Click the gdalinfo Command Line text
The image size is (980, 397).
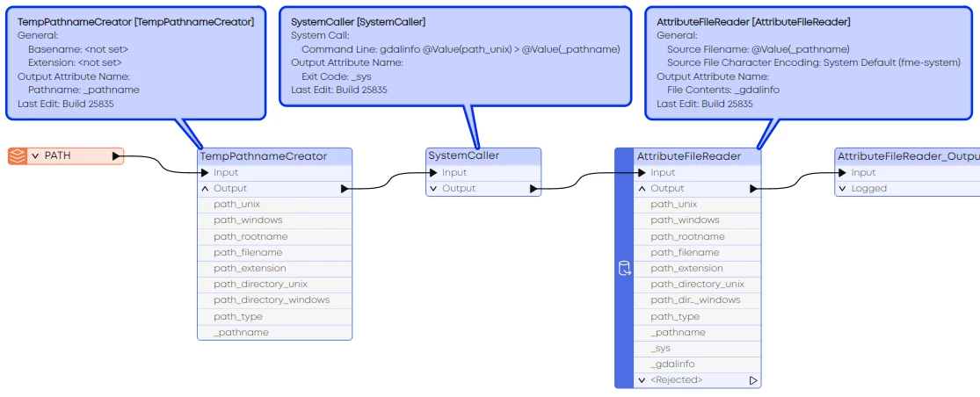click(461, 48)
